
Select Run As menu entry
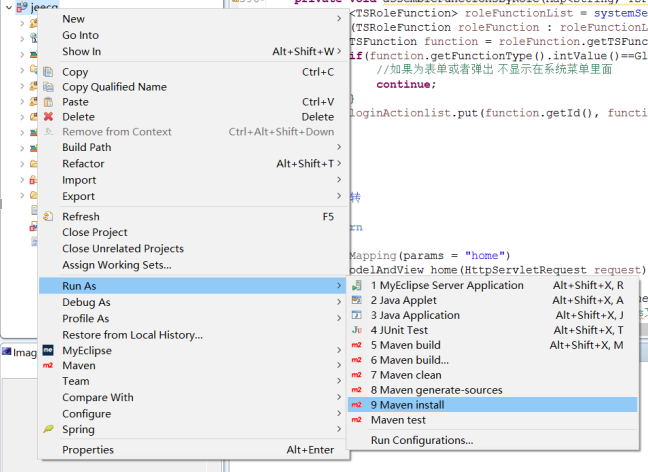(193, 286)
